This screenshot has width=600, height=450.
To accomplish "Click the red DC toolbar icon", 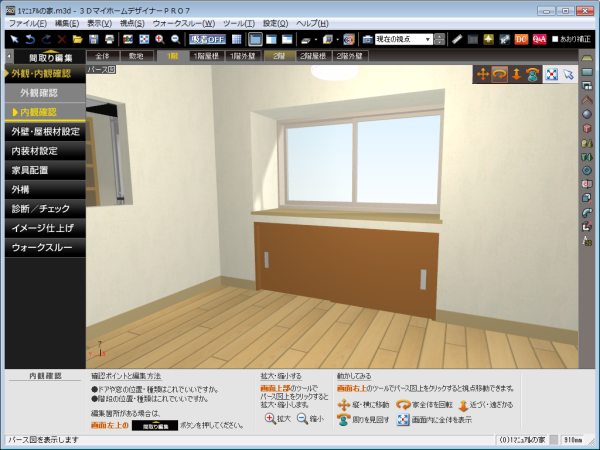I will tap(521, 39).
